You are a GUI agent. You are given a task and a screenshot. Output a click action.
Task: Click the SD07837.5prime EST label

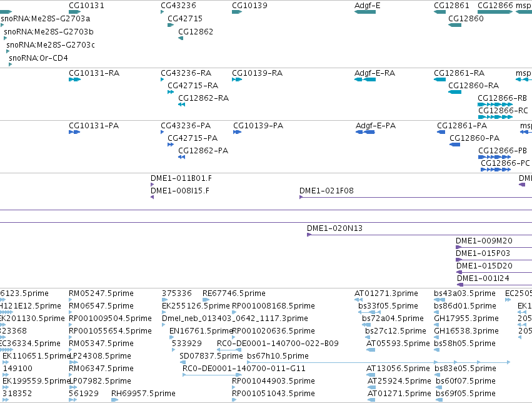[211, 356]
